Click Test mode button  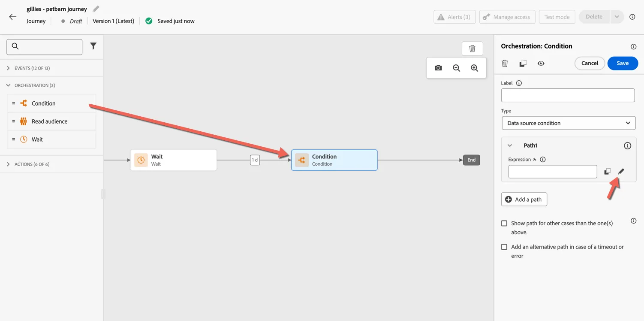point(557,17)
